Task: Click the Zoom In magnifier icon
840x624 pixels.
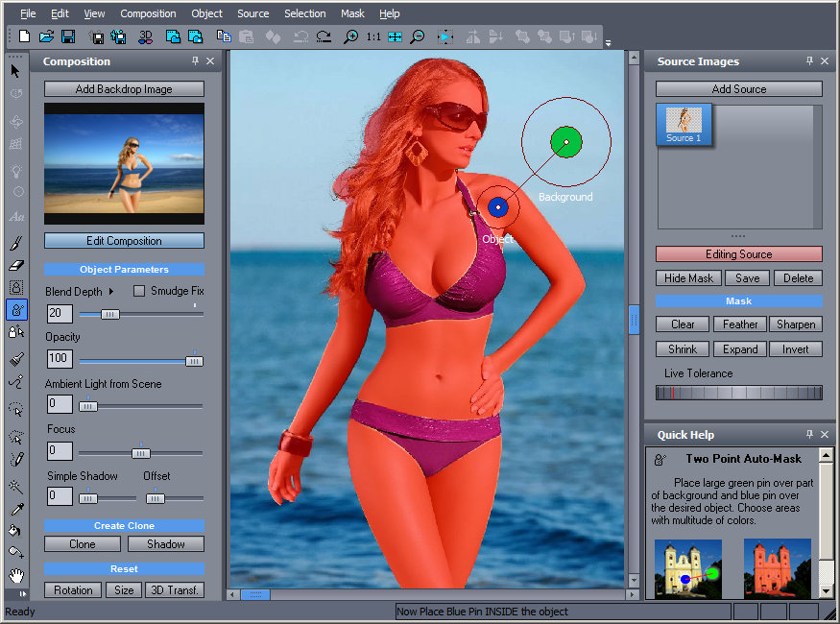Action: 351,37
